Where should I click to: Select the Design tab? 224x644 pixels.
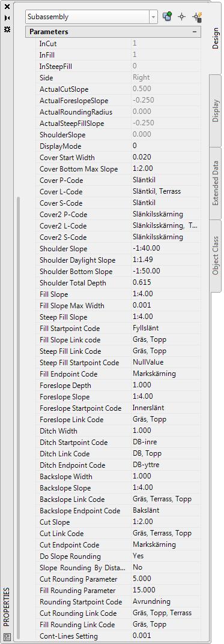pyautogui.click(x=216, y=38)
